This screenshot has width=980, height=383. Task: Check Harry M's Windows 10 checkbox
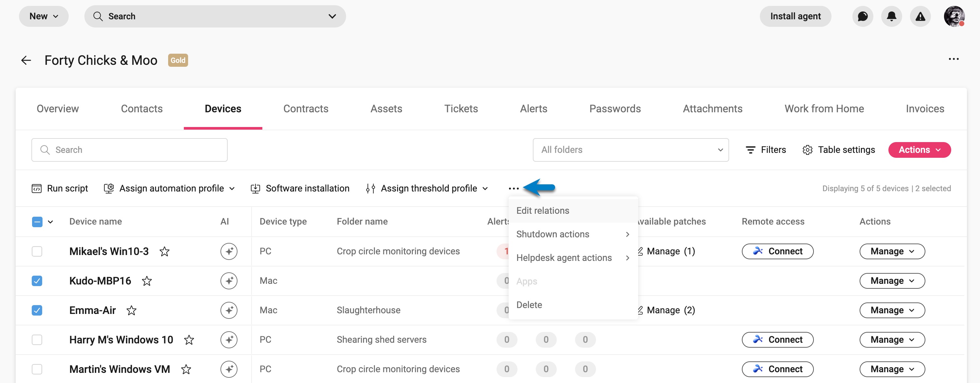pyautogui.click(x=37, y=339)
